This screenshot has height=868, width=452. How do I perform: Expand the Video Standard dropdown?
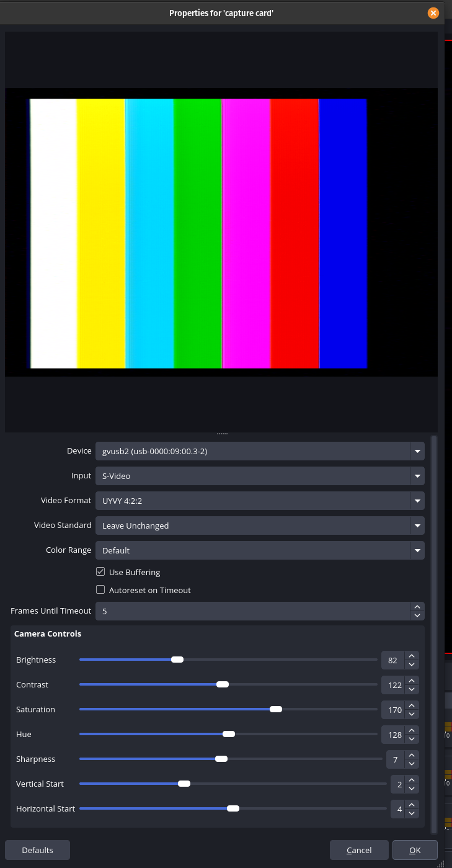[417, 526]
